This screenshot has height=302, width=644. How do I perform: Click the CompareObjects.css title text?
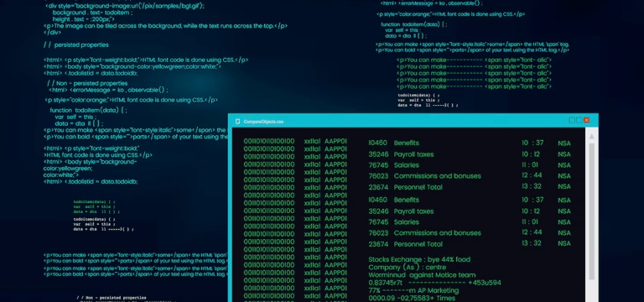pos(263,122)
